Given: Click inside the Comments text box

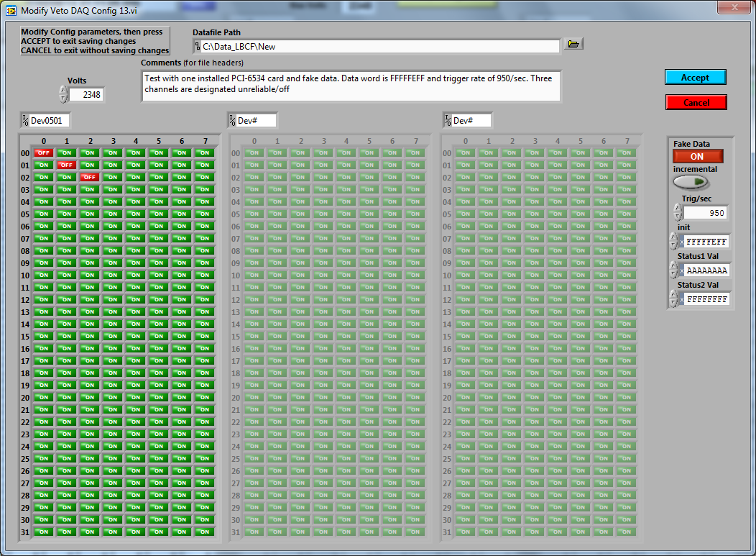Looking at the screenshot, I should coord(351,85).
